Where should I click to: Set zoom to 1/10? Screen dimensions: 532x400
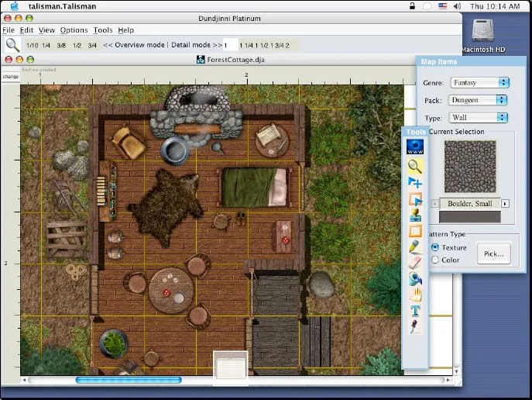tap(33, 46)
